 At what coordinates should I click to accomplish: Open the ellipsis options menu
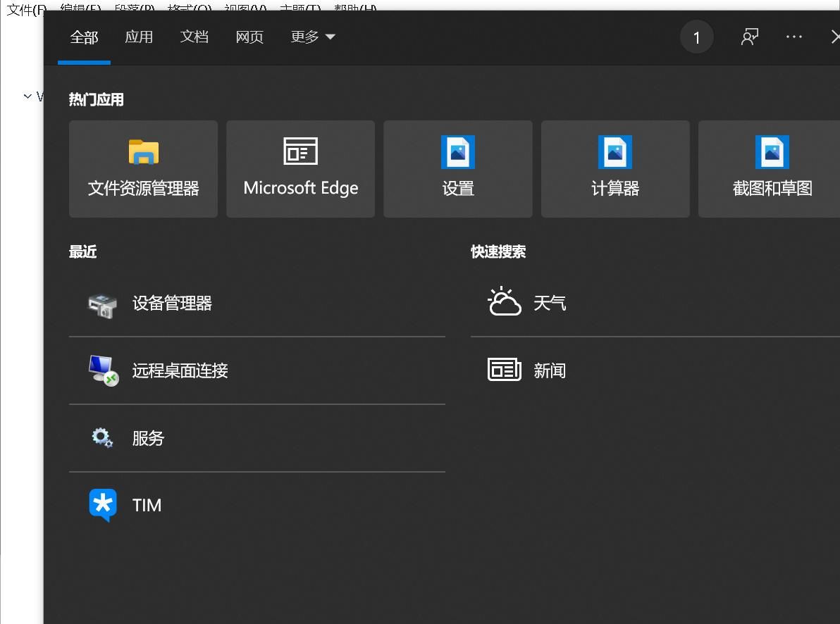coord(794,37)
